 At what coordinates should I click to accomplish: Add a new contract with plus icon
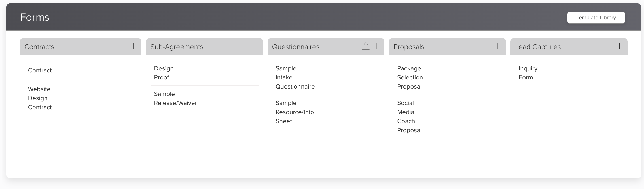[133, 46]
